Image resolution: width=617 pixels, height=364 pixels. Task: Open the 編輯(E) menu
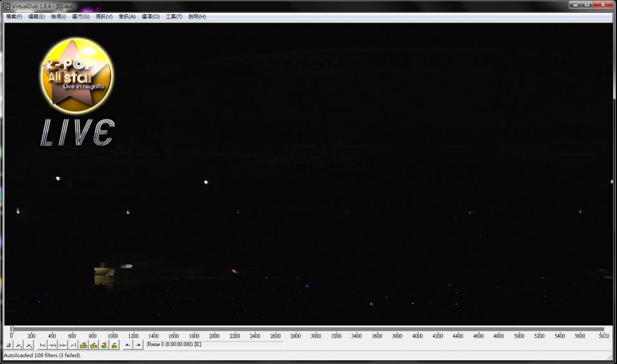pyautogui.click(x=36, y=17)
